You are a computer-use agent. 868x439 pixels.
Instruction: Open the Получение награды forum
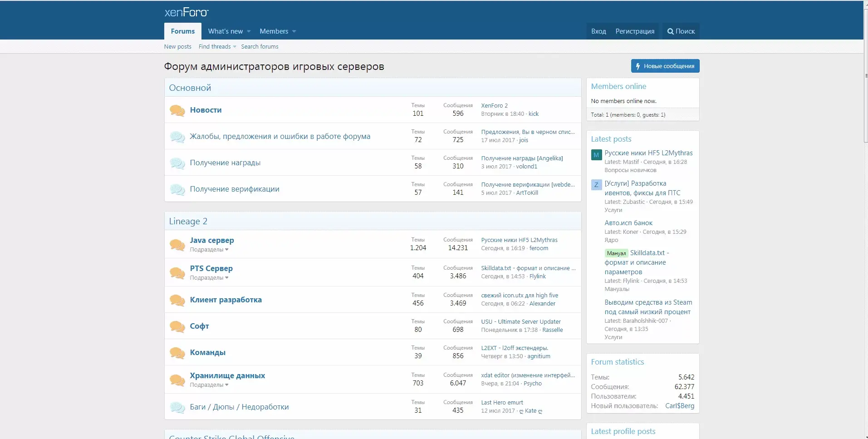[225, 163]
